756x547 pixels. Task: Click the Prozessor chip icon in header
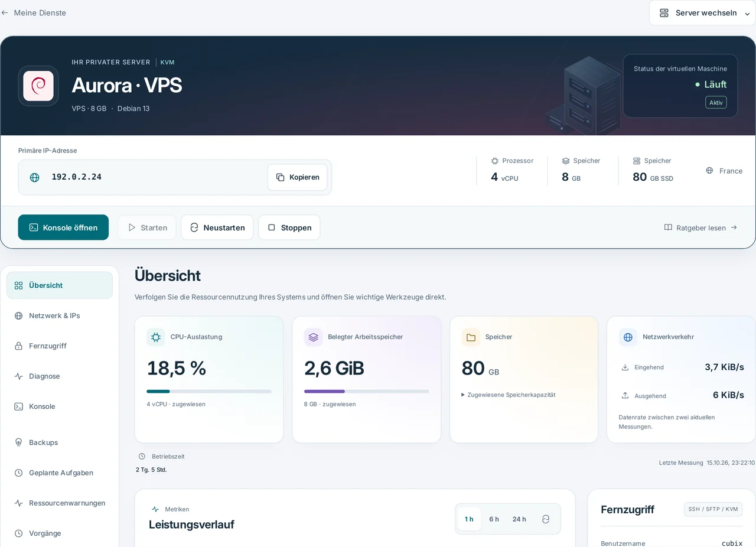[x=495, y=161]
